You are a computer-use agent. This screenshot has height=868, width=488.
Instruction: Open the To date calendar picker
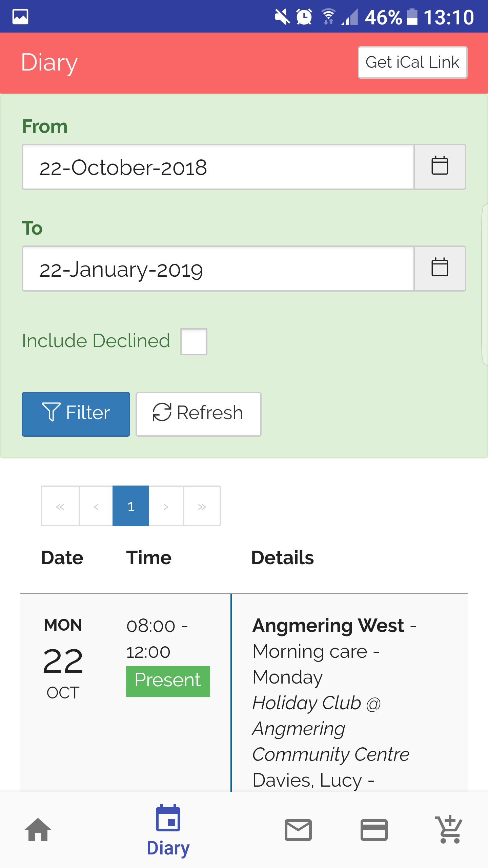440,269
